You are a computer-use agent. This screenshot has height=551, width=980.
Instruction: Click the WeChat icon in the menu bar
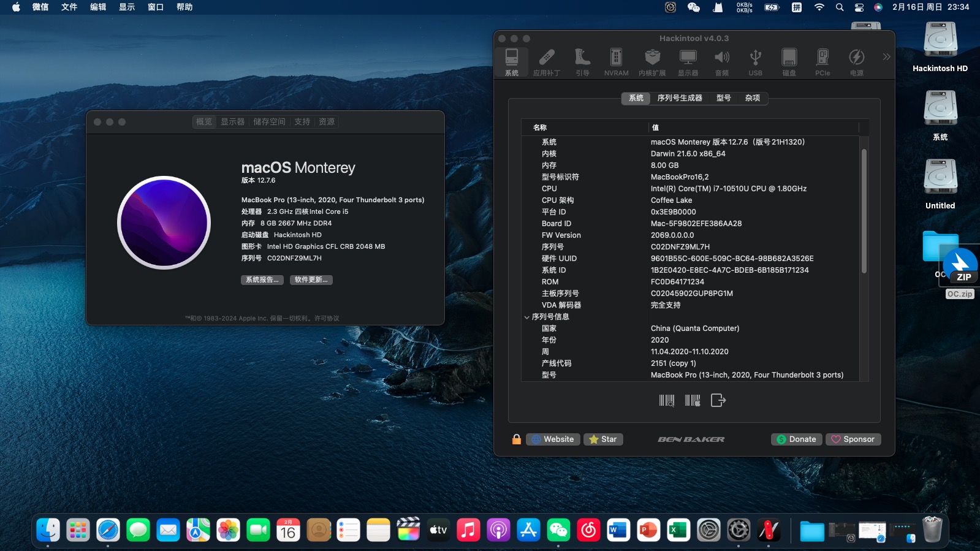pyautogui.click(x=694, y=7)
